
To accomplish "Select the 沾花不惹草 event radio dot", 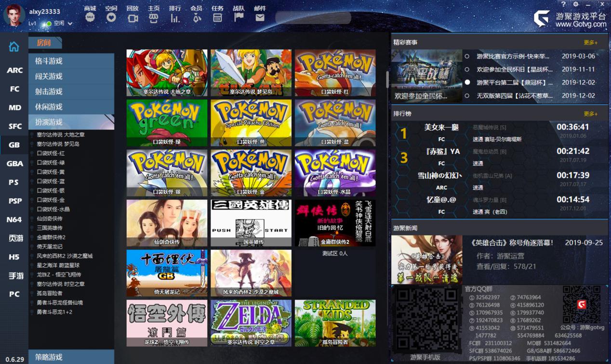I will pos(467,96).
